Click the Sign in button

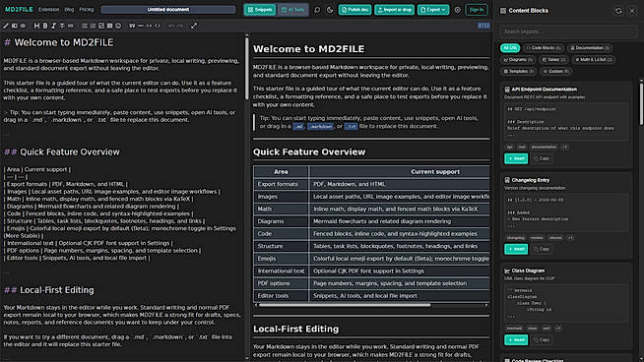[477, 10]
